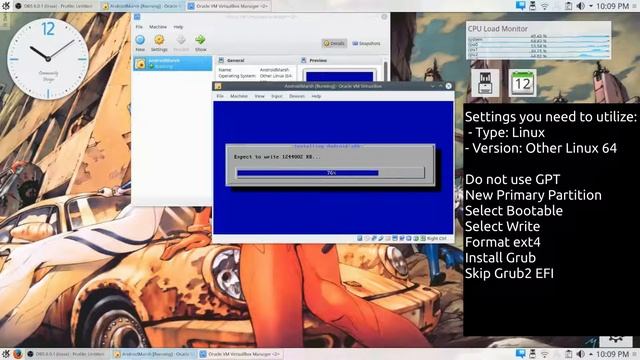Click the General section header in details pane
Screen dimensions: 640x360
click(x=236, y=60)
